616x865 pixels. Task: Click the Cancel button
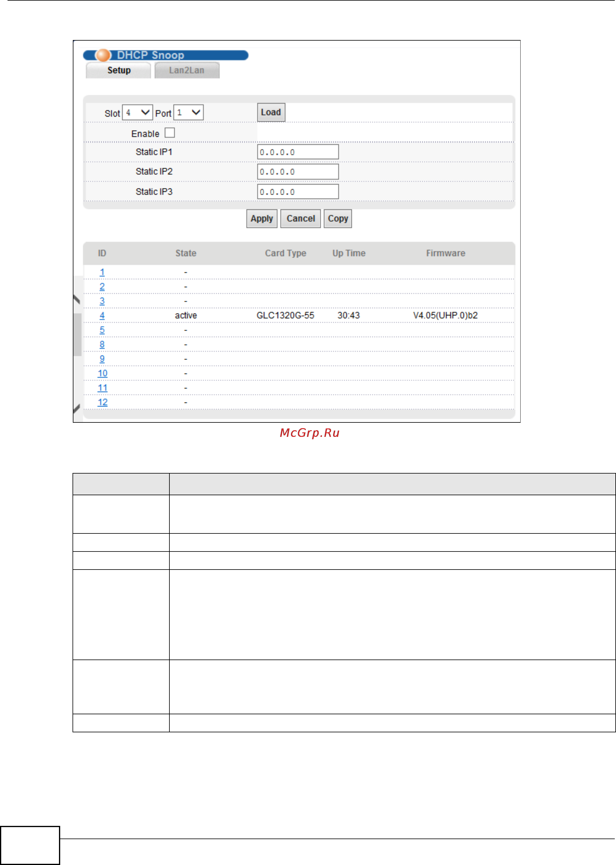(300, 219)
